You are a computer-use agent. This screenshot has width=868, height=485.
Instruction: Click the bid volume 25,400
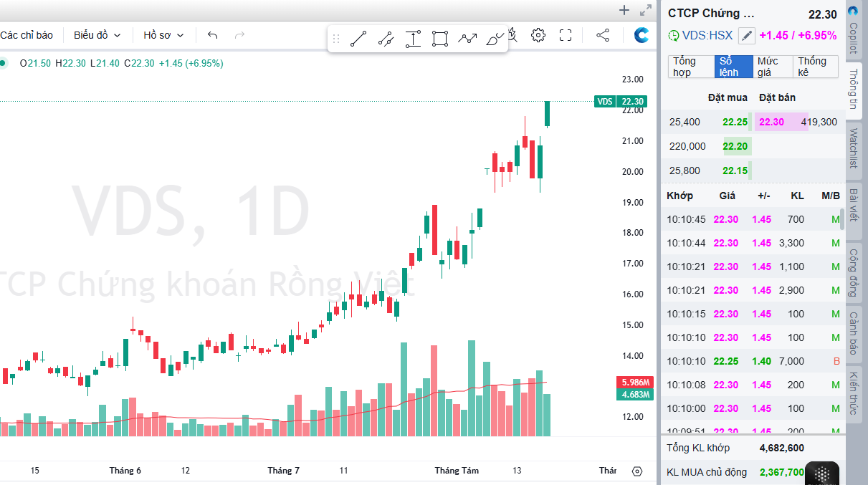(685, 122)
